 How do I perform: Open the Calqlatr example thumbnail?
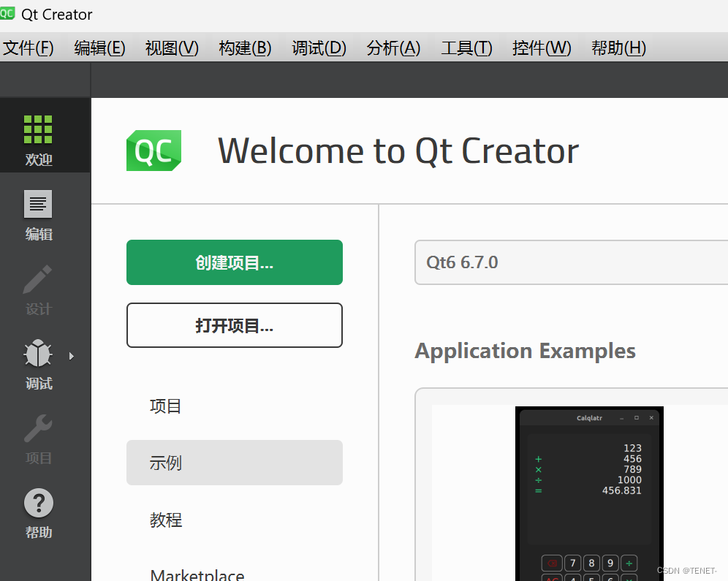click(x=589, y=493)
